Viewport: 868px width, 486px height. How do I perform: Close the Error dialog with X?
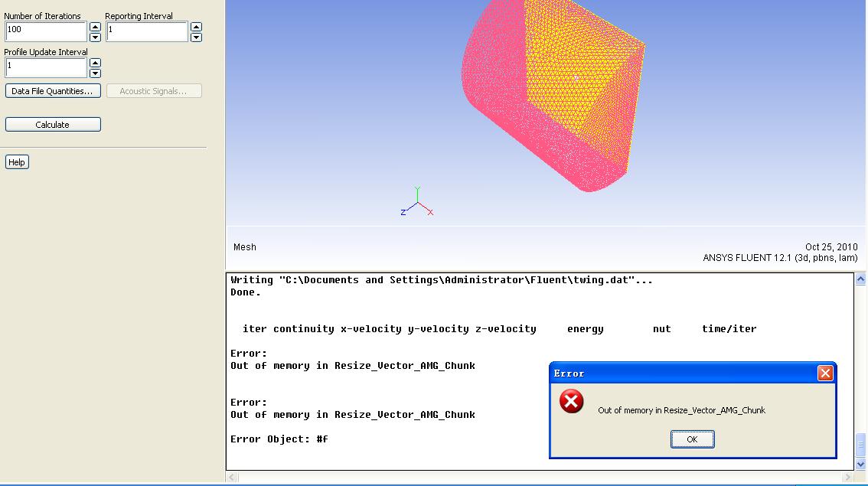pyautogui.click(x=824, y=373)
